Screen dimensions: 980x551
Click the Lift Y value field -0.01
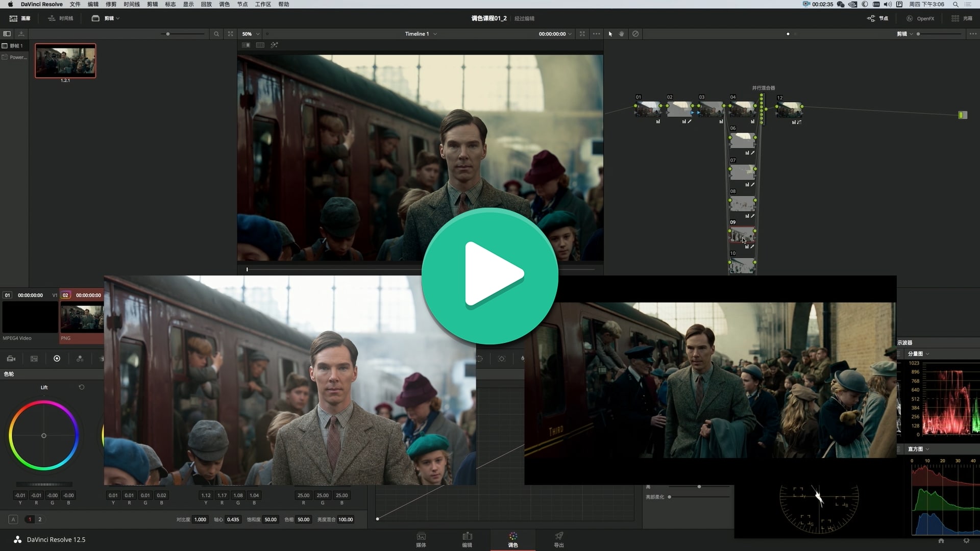(20, 495)
